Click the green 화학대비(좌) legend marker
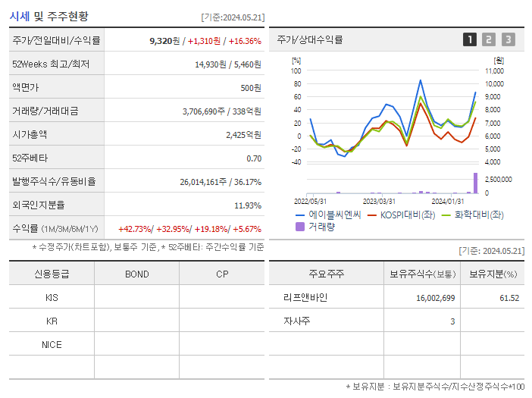This screenshot has width=532, height=398. pos(446,215)
